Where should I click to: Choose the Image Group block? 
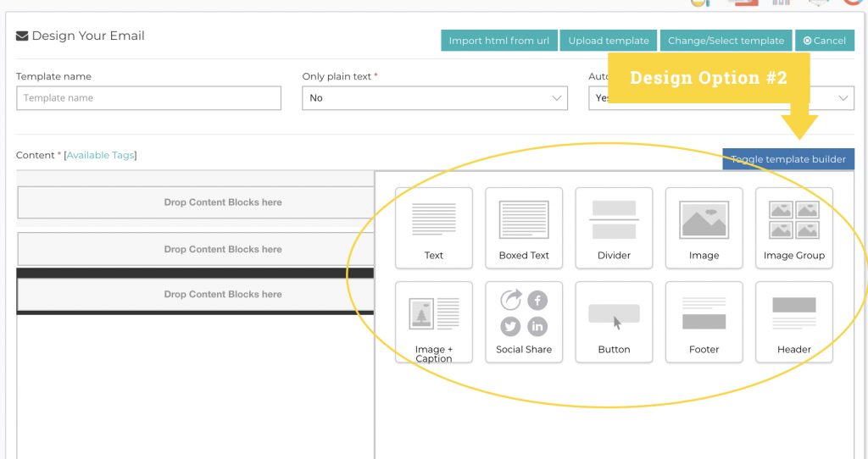[x=793, y=228]
